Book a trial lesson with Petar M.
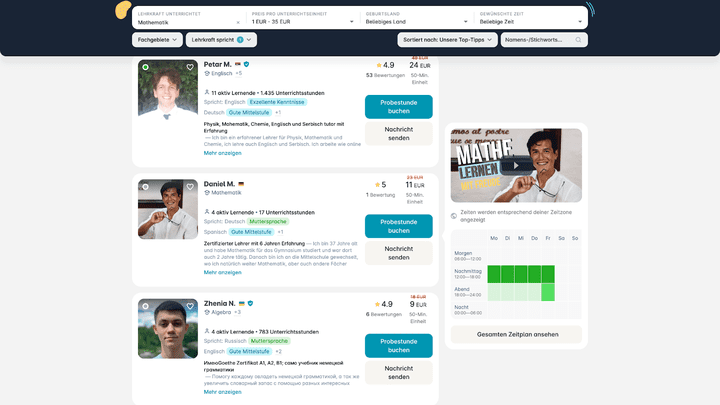This screenshot has height=405, width=720. tap(399, 107)
